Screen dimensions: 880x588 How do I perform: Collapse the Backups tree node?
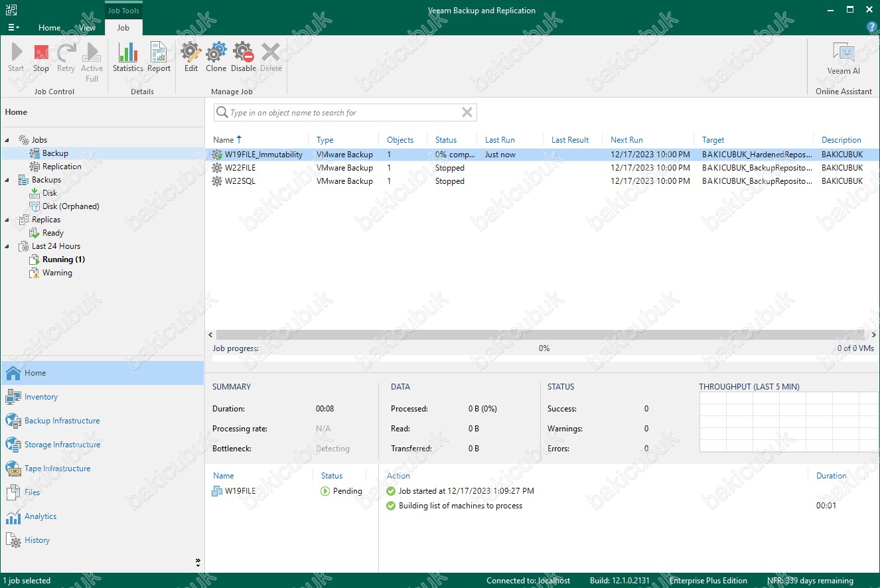(x=8, y=180)
